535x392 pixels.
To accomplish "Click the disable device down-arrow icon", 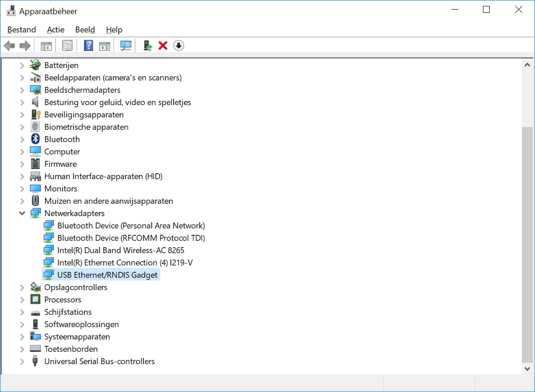I will tap(179, 45).
